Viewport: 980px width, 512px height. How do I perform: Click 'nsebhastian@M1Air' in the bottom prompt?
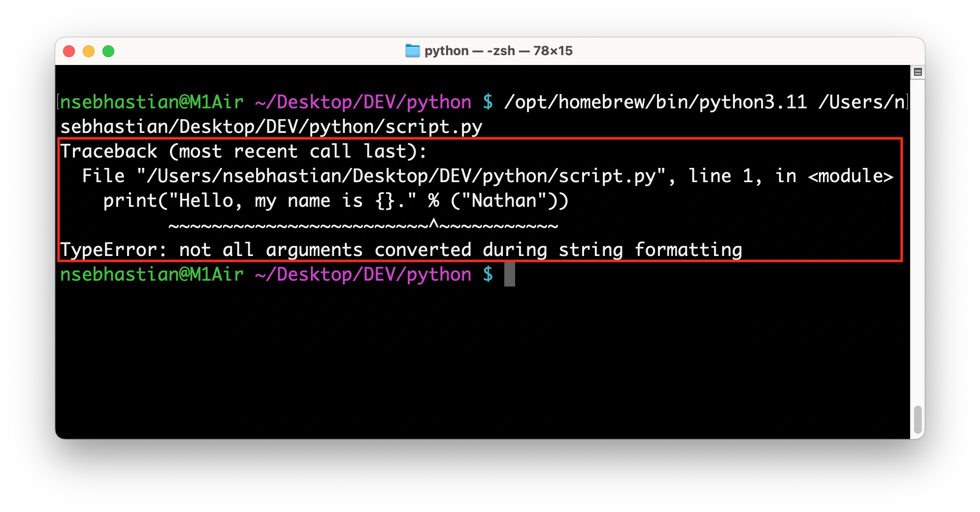point(152,274)
